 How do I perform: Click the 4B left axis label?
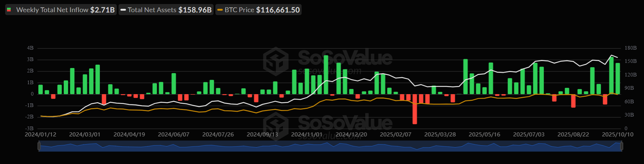(30, 48)
